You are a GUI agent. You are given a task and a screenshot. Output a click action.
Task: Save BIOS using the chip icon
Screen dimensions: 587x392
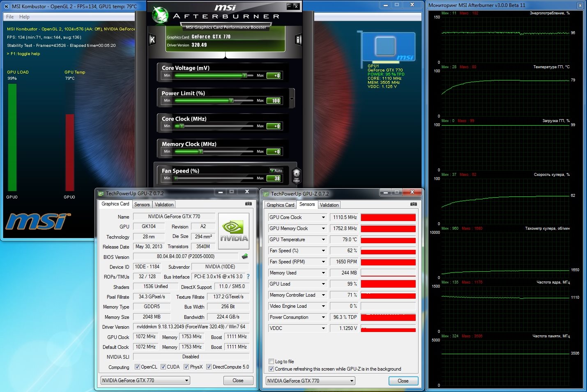245,256
